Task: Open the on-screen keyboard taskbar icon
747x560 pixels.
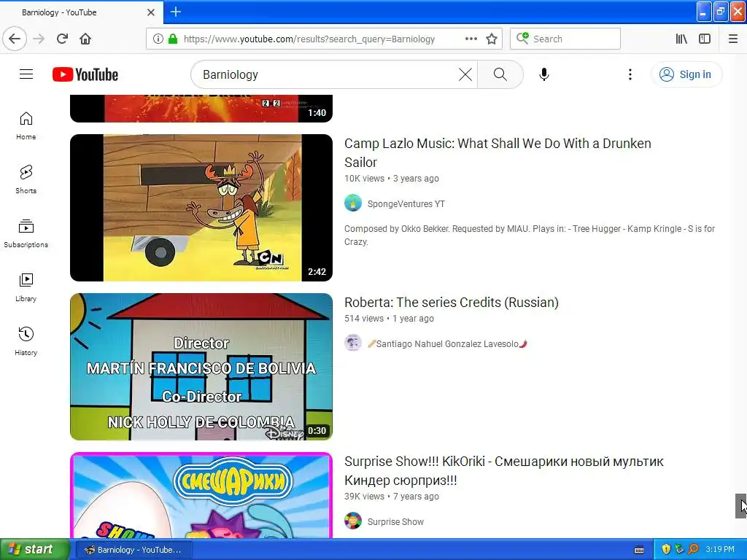Action: (x=639, y=550)
